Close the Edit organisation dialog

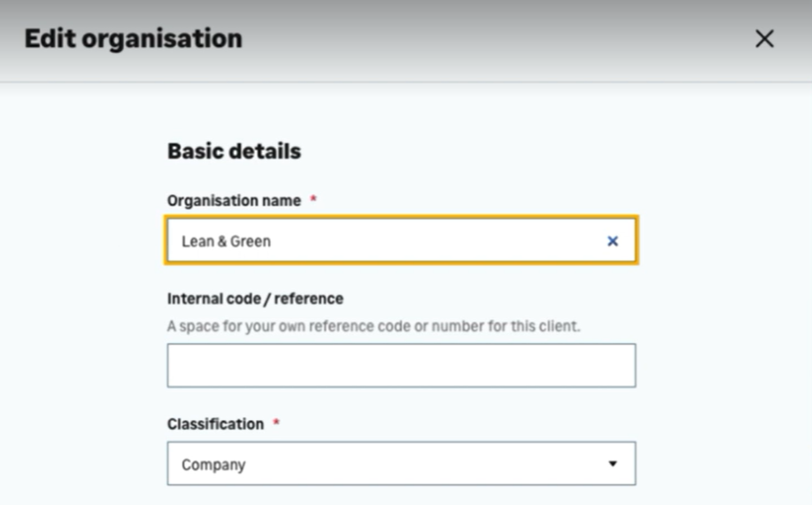[x=763, y=39]
